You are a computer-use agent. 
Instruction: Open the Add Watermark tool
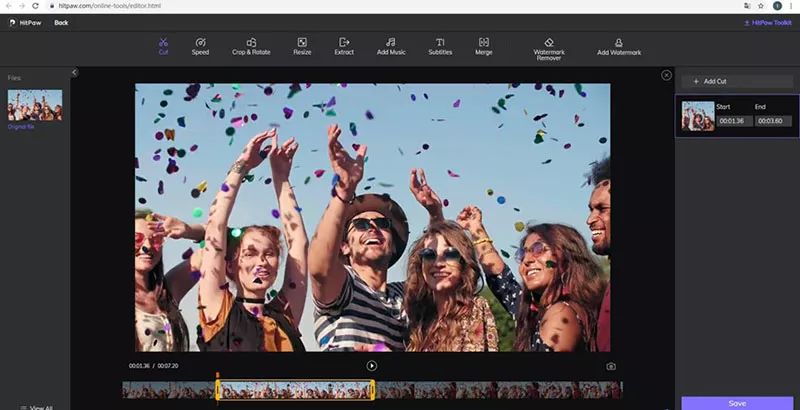619,46
